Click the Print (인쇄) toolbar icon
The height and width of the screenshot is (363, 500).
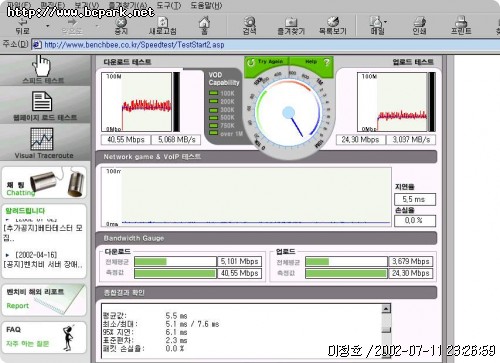click(x=419, y=22)
